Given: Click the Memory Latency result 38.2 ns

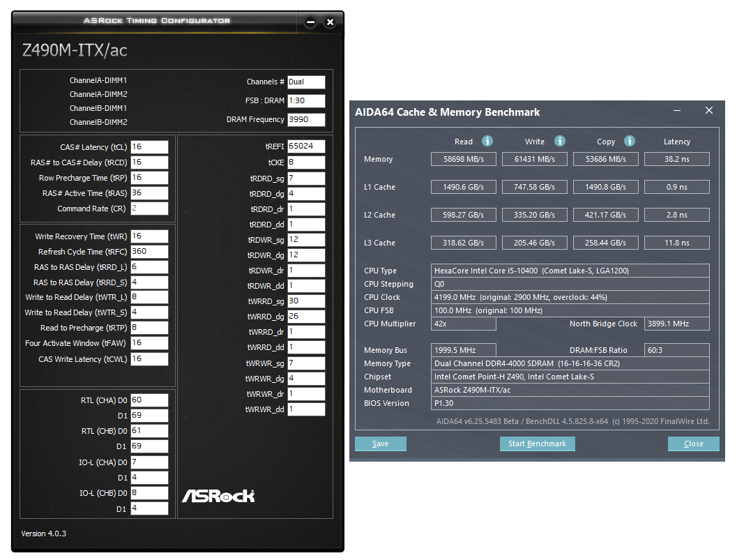Looking at the screenshot, I should click(x=677, y=159).
